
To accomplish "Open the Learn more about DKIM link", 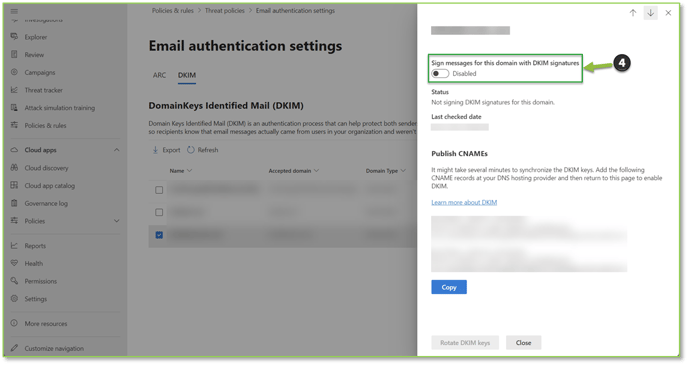I will click(x=464, y=202).
